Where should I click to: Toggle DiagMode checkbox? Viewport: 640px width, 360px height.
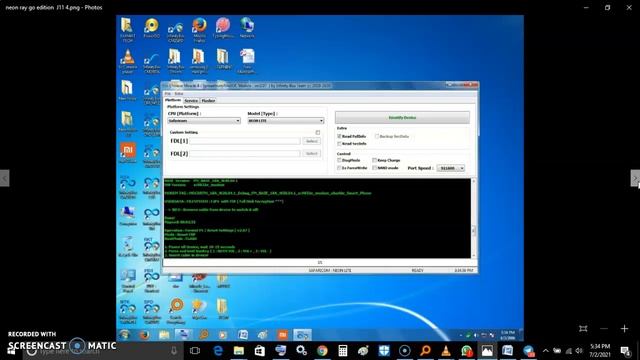point(339,160)
